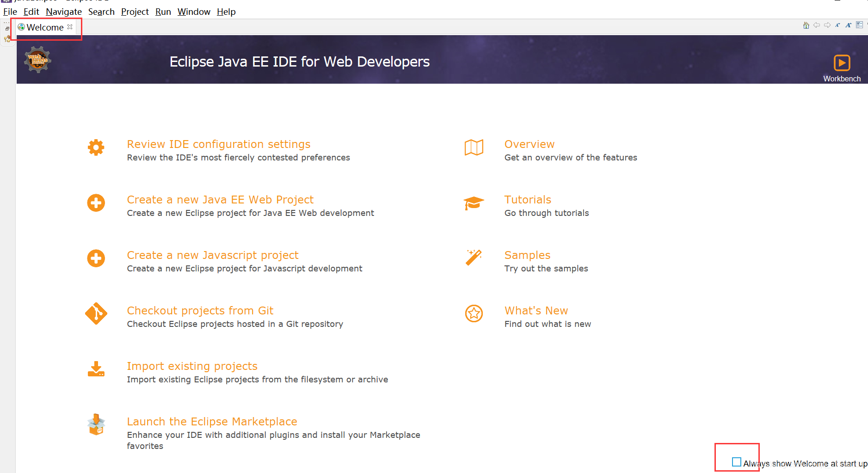Screen dimensions: 868x473
Task: Click the import download-tray icon
Action: (96, 369)
